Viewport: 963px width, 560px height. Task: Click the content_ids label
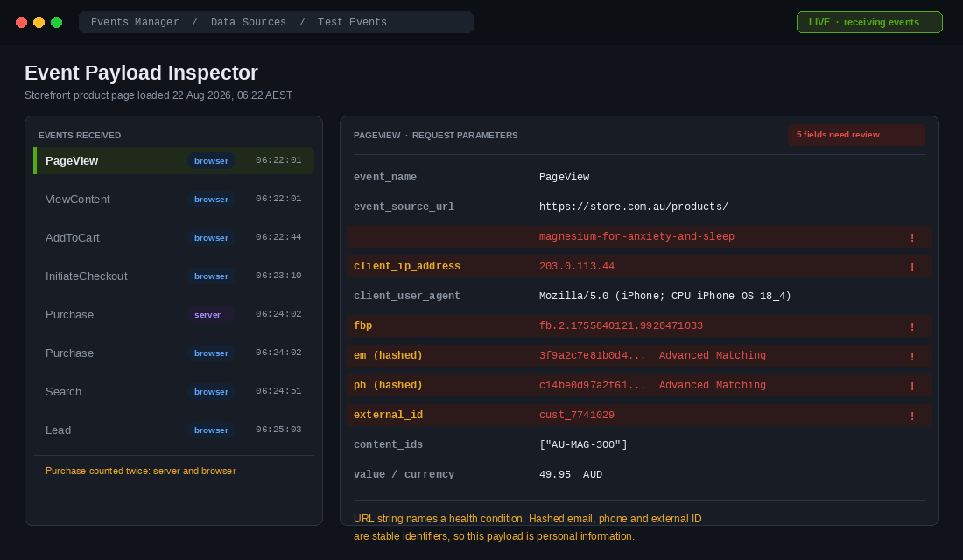[x=388, y=444]
